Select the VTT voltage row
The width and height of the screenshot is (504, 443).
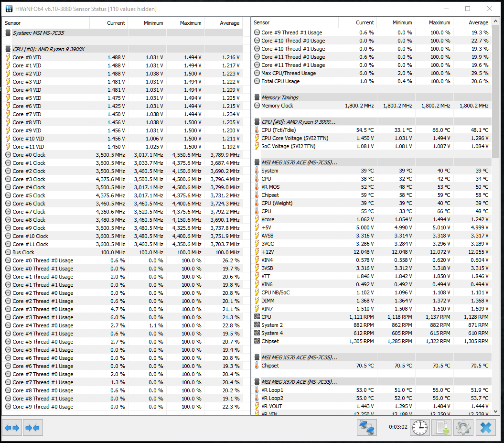point(372,276)
